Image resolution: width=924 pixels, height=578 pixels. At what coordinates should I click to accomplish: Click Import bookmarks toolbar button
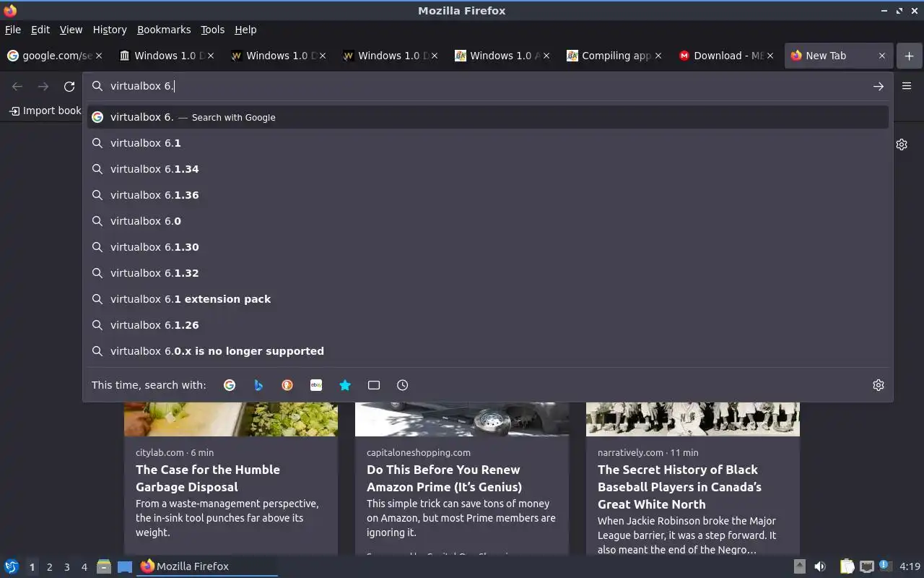point(45,111)
